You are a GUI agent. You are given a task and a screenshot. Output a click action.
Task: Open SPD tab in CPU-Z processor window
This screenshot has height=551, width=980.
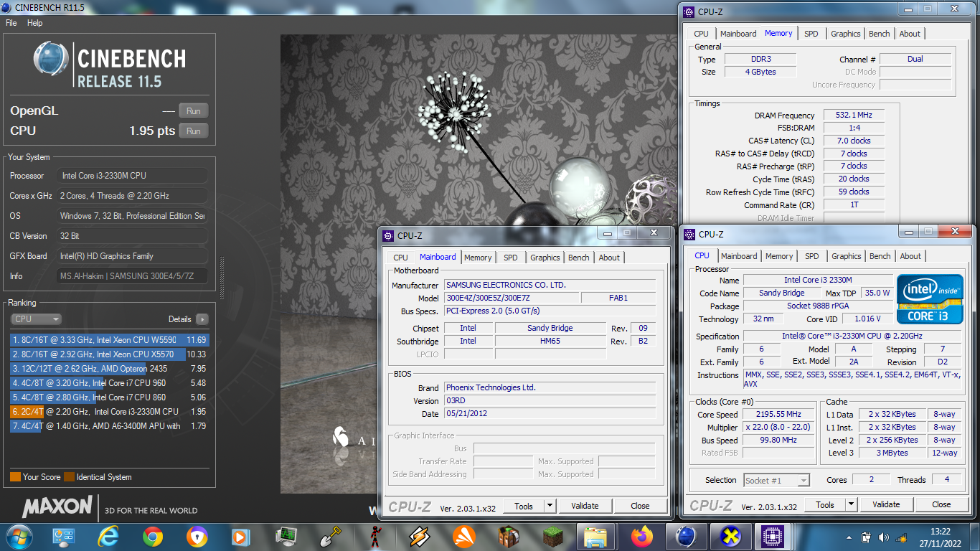tap(811, 256)
